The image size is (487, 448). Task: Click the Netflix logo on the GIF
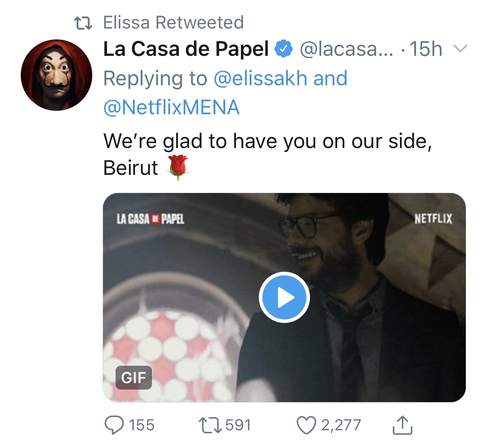click(x=433, y=219)
